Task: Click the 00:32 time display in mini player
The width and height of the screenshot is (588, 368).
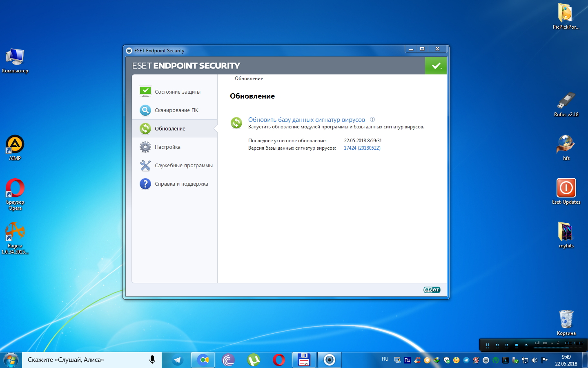Action: pos(574,343)
